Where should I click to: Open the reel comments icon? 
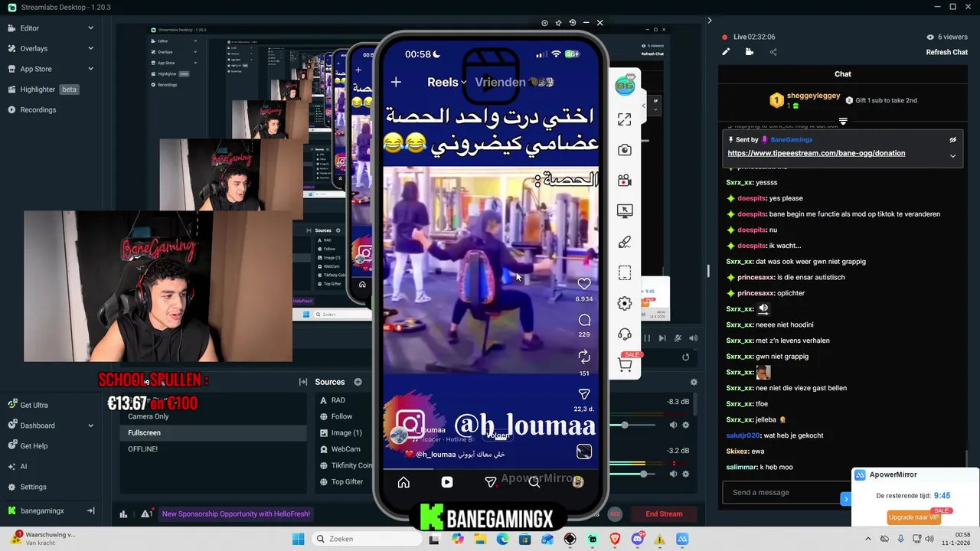(584, 320)
